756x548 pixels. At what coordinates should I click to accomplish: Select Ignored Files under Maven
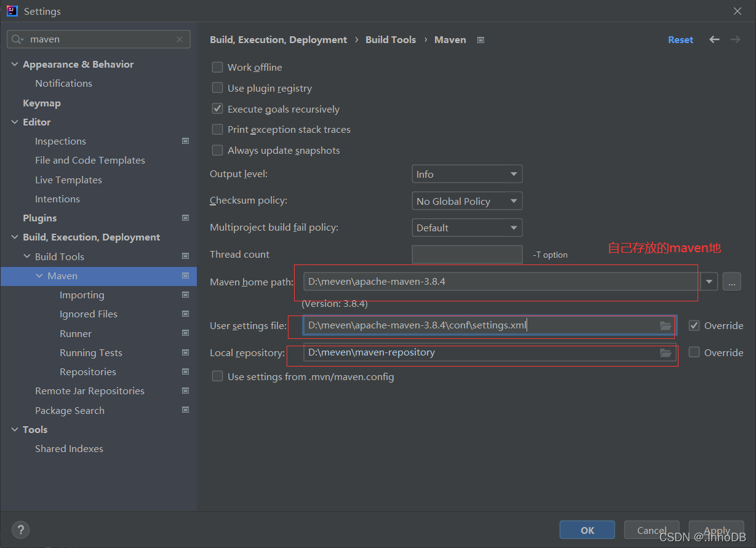click(x=89, y=314)
